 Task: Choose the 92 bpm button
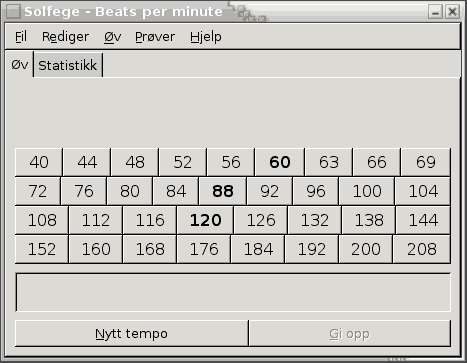(x=269, y=191)
